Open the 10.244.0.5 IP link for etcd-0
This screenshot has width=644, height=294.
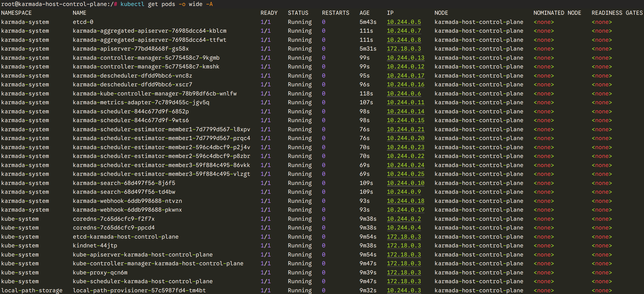pos(404,22)
